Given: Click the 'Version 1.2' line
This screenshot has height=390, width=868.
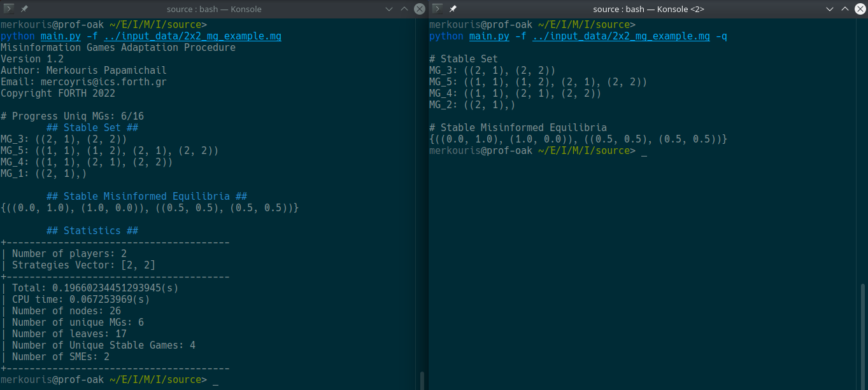Looking at the screenshot, I should click(x=32, y=59).
